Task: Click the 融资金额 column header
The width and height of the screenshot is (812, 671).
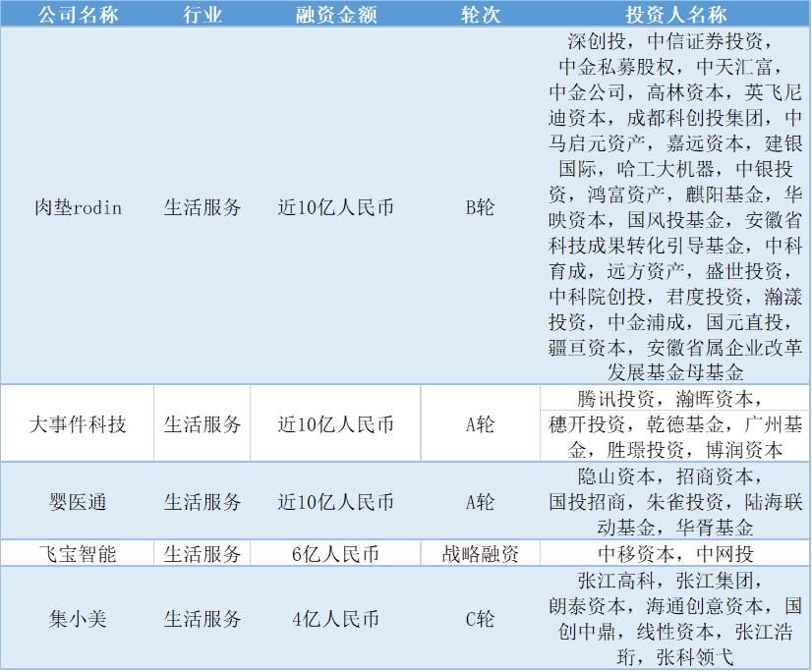Action: 335,15
